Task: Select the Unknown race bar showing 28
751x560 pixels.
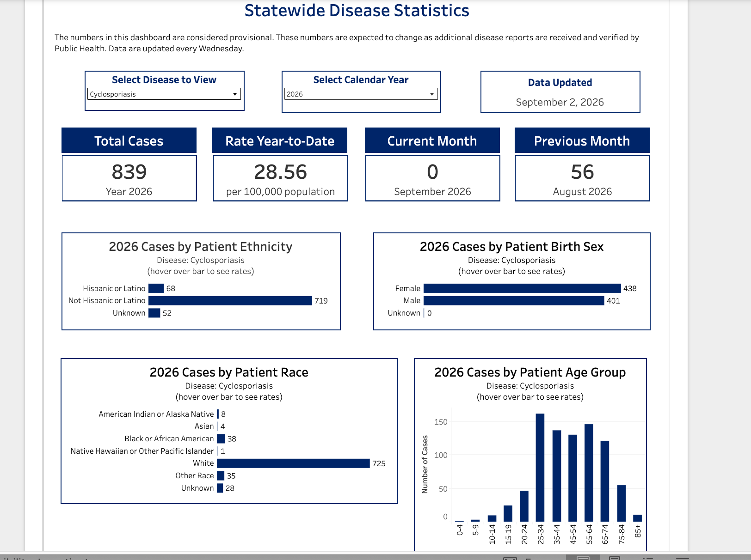Action: (x=220, y=488)
